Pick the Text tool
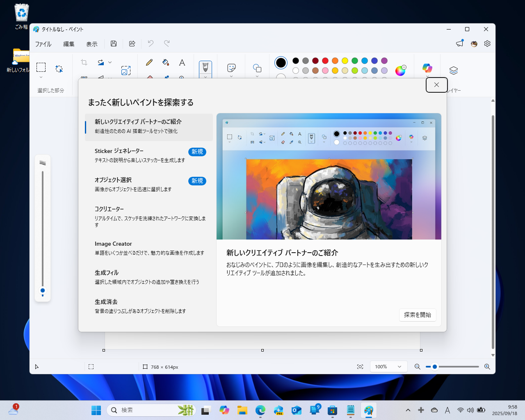 (182, 62)
